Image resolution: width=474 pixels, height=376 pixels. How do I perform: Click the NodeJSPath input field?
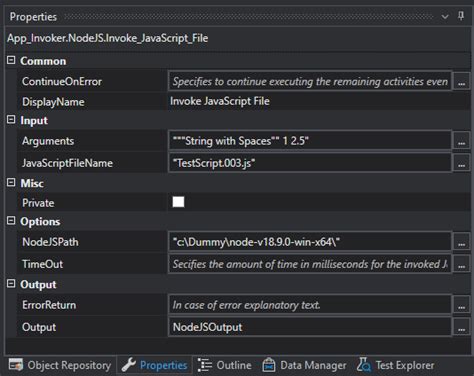(310, 242)
